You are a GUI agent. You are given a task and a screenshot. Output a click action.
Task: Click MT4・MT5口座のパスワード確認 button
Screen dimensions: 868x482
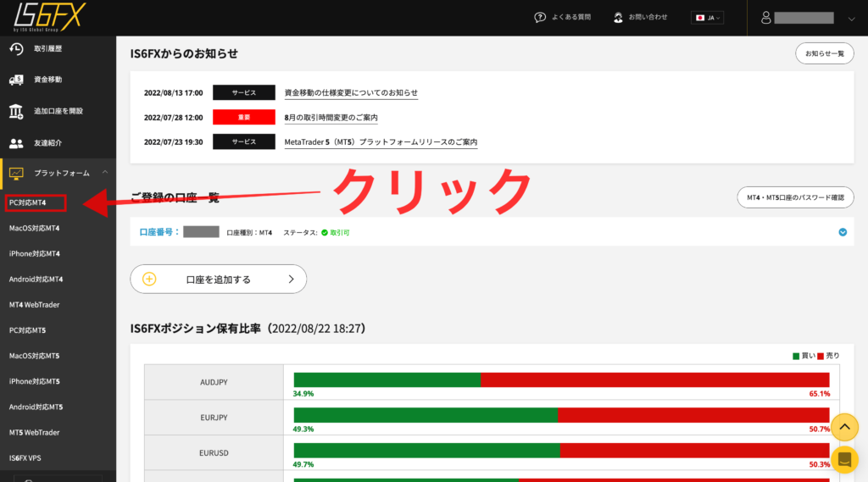[795, 197]
